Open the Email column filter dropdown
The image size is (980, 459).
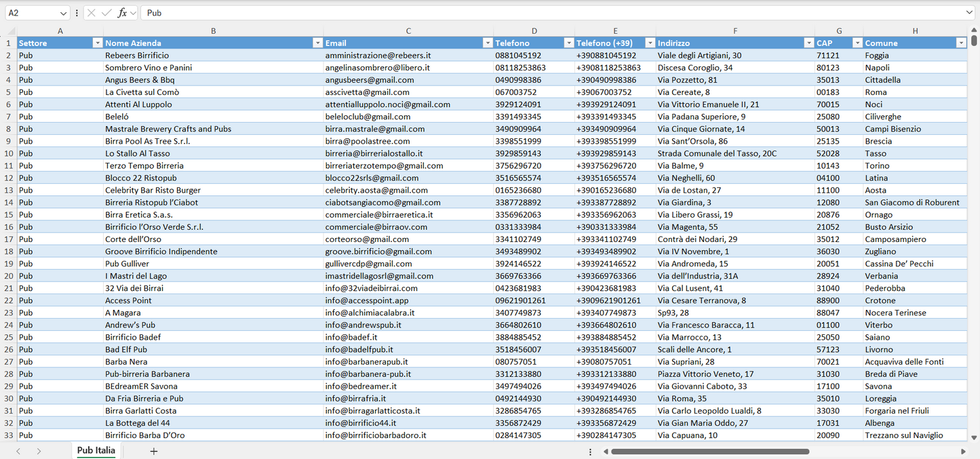487,43
